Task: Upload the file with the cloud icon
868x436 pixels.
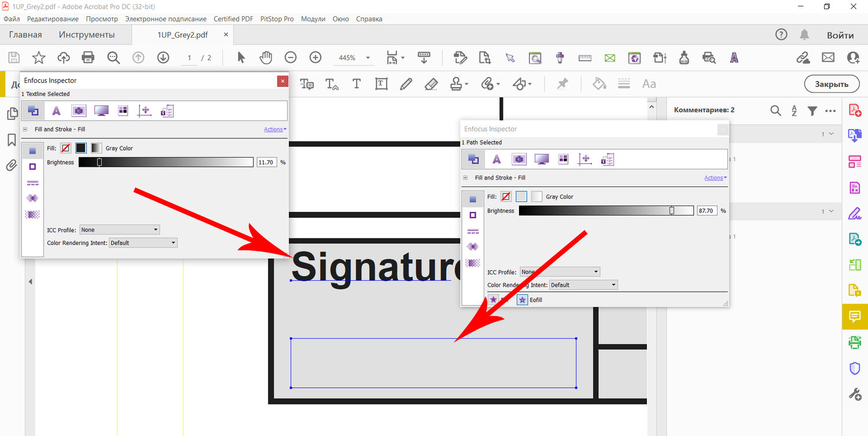Action: pyautogui.click(x=64, y=57)
